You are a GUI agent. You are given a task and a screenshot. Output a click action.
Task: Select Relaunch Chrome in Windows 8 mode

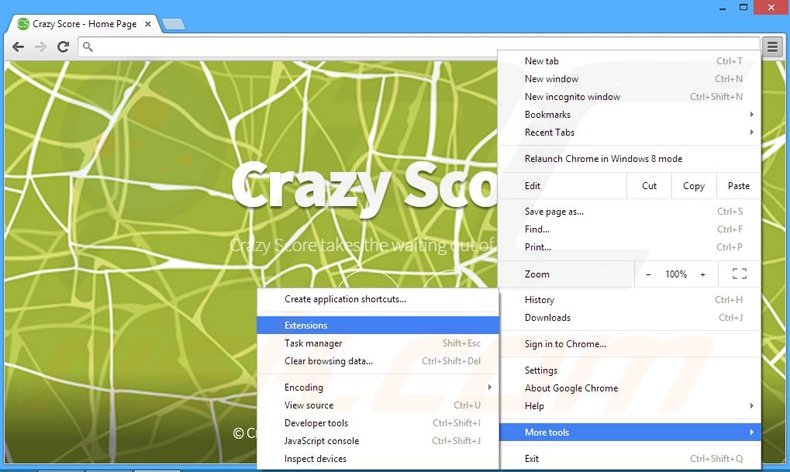[x=629, y=159]
